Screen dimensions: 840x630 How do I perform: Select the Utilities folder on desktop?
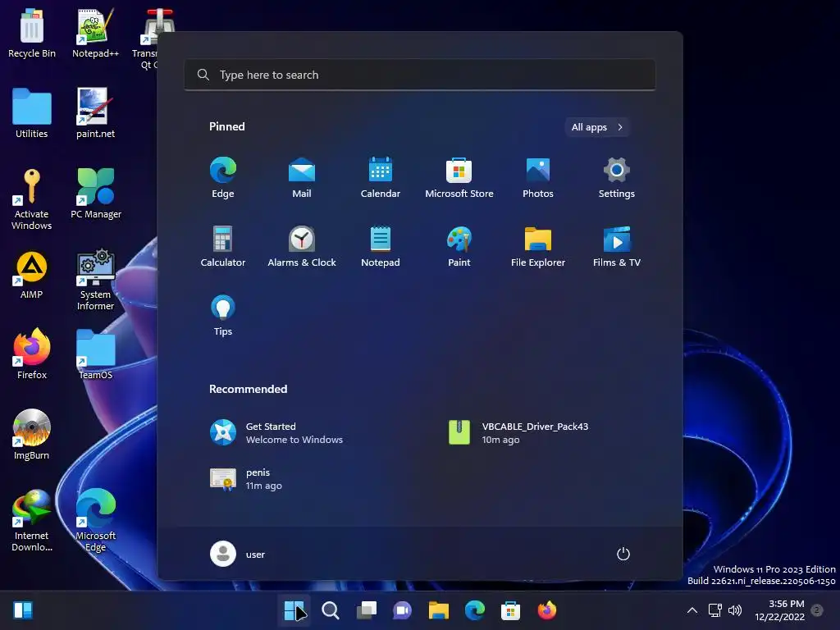coord(32,113)
